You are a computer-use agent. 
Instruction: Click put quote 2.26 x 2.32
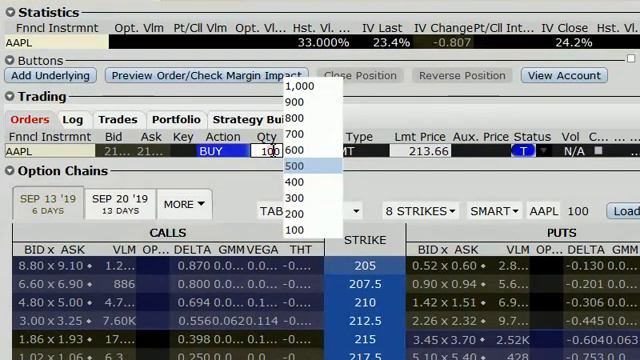pos(445,321)
